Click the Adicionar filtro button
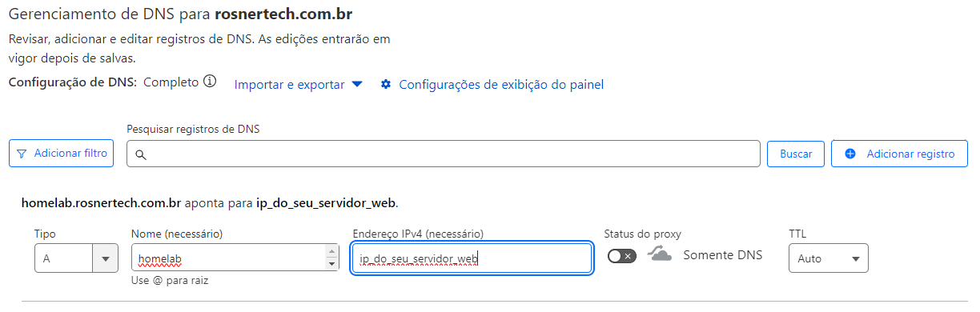Viewport: 980px width, 312px height. pos(62,154)
